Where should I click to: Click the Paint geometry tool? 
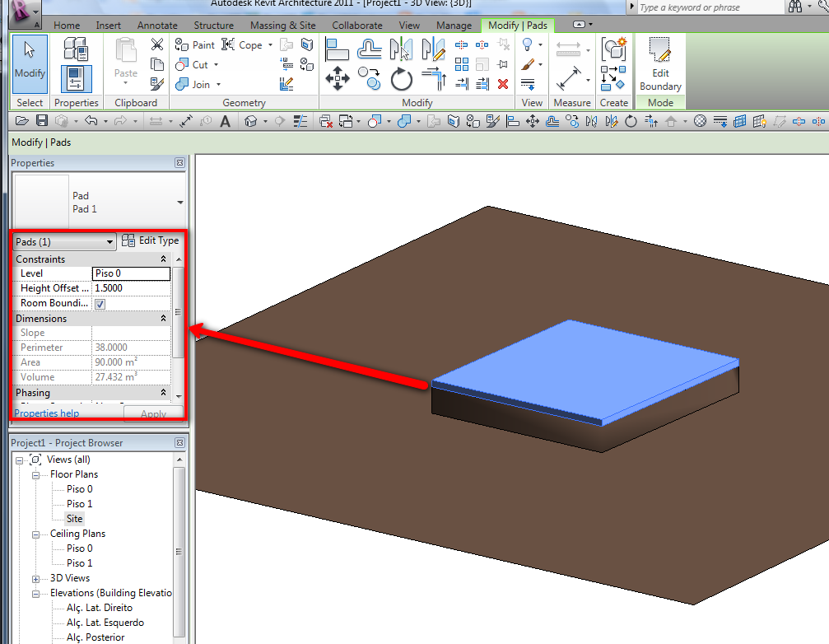pos(195,45)
